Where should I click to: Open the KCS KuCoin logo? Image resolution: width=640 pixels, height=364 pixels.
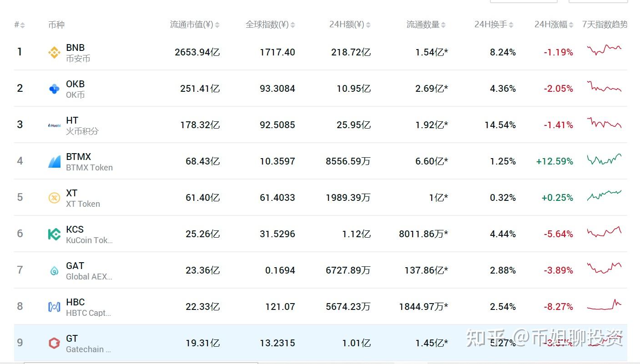(54, 234)
